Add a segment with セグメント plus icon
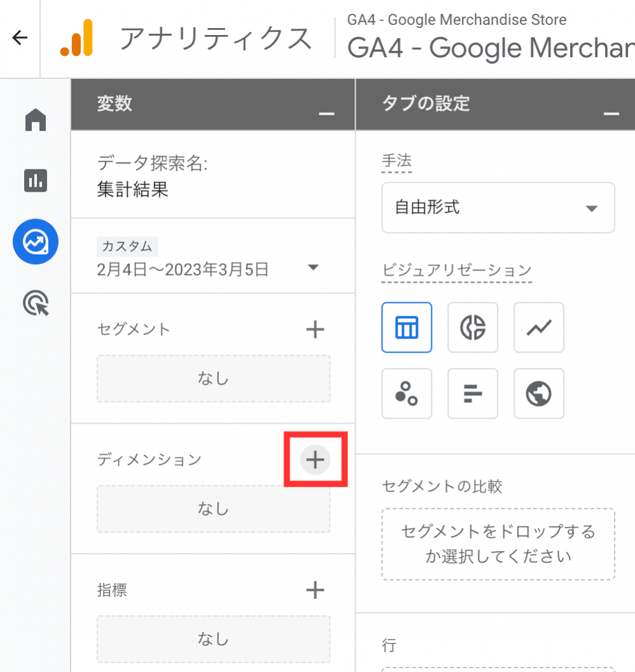The image size is (635, 672). (x=315, y=329)
